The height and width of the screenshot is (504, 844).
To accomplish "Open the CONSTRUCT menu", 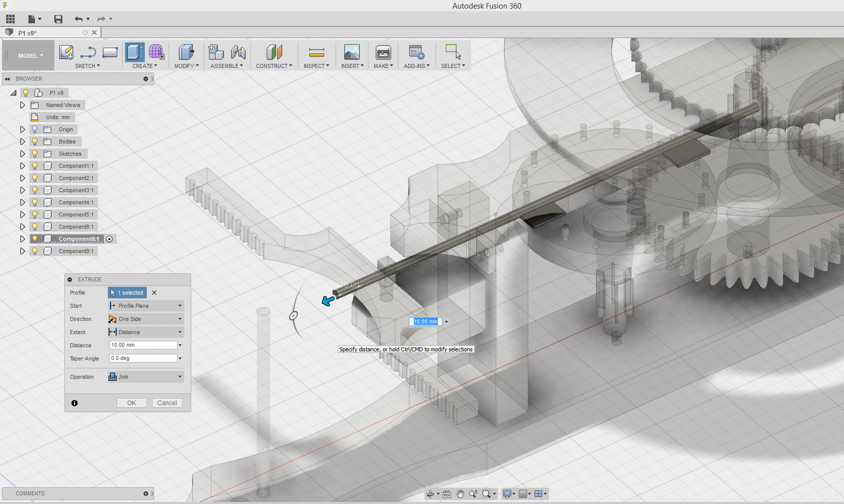I will tap(274, 66).
